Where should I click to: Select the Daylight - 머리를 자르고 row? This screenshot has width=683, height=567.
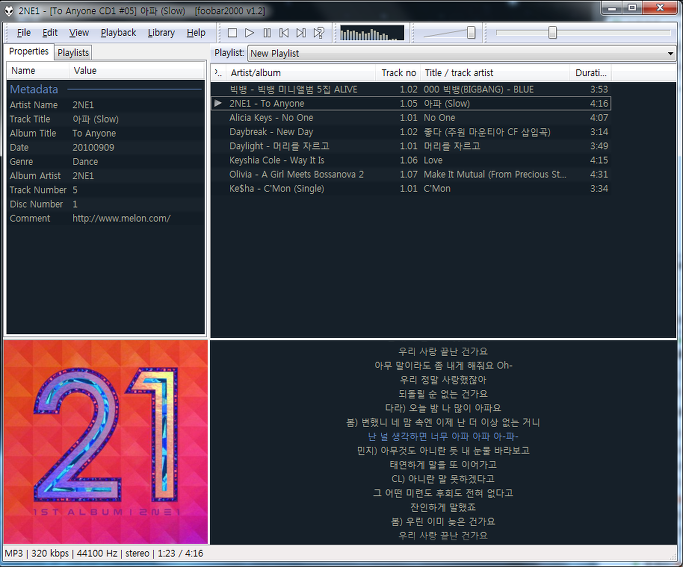tap(410, 146)
